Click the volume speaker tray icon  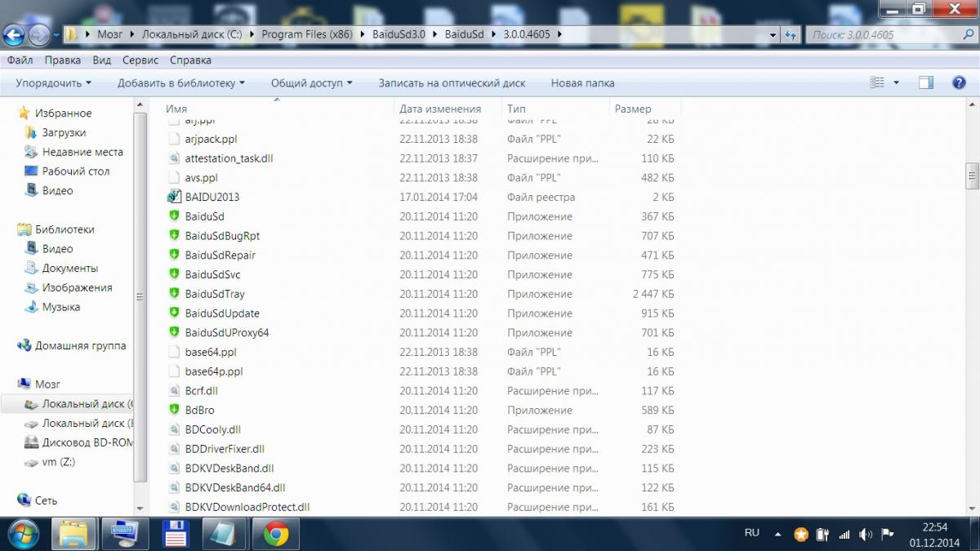pyautogui.click(x=866, y=535)
